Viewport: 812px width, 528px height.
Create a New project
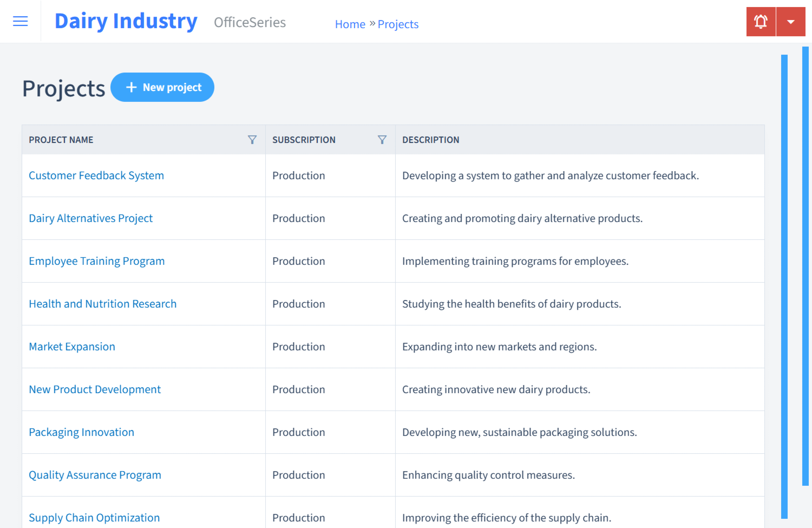pos(162,87)
